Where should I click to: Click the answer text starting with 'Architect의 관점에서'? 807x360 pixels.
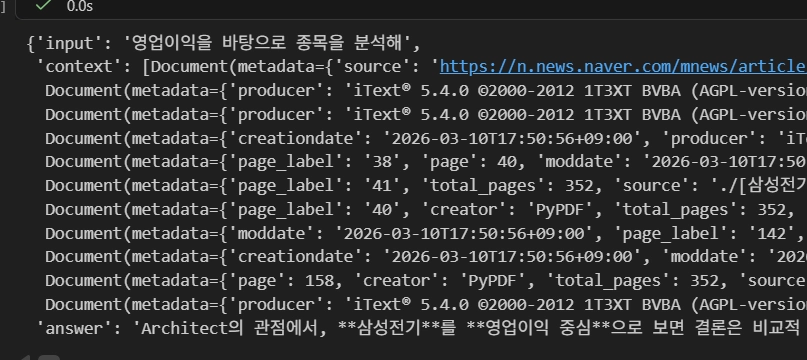click(x=470, y=328)
